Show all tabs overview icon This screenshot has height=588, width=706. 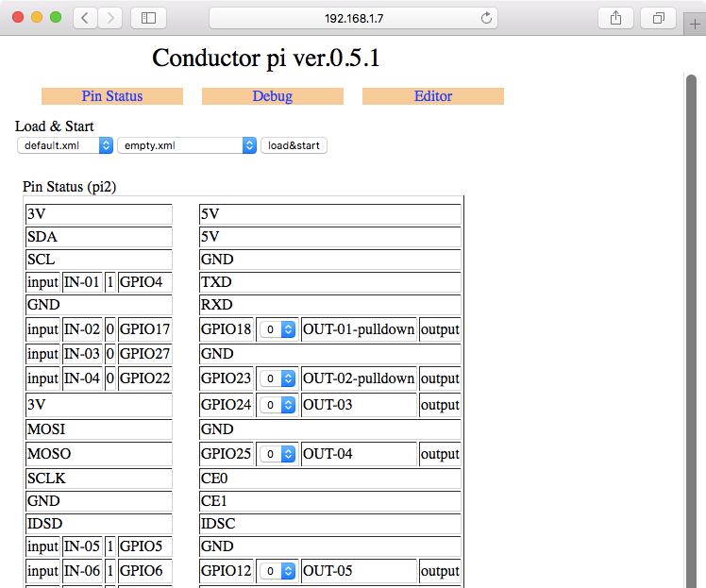pyautogui.click(x=658, y=18)
